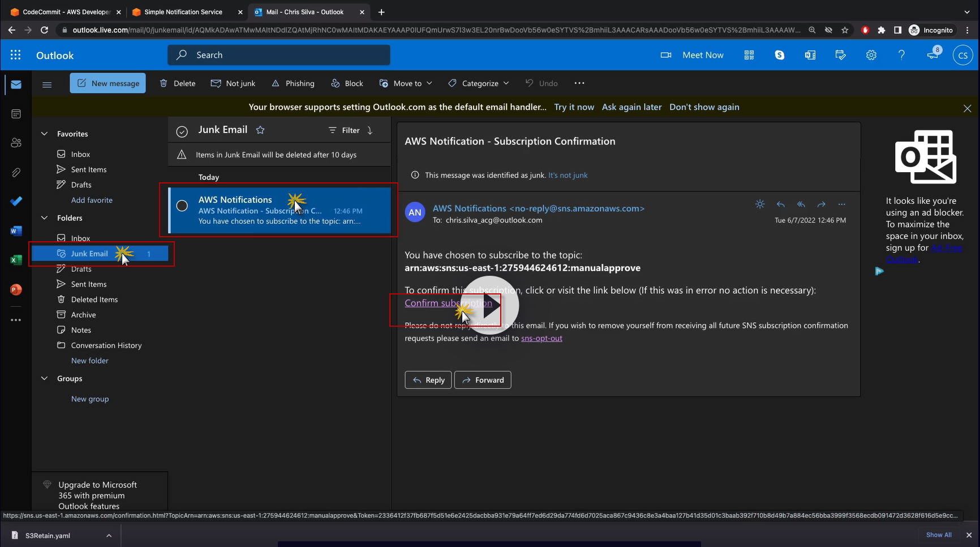The width and height of the screenshot is (980, 547).
Task: Dismiss the default email handler banner
Action: tap(968, 108)
